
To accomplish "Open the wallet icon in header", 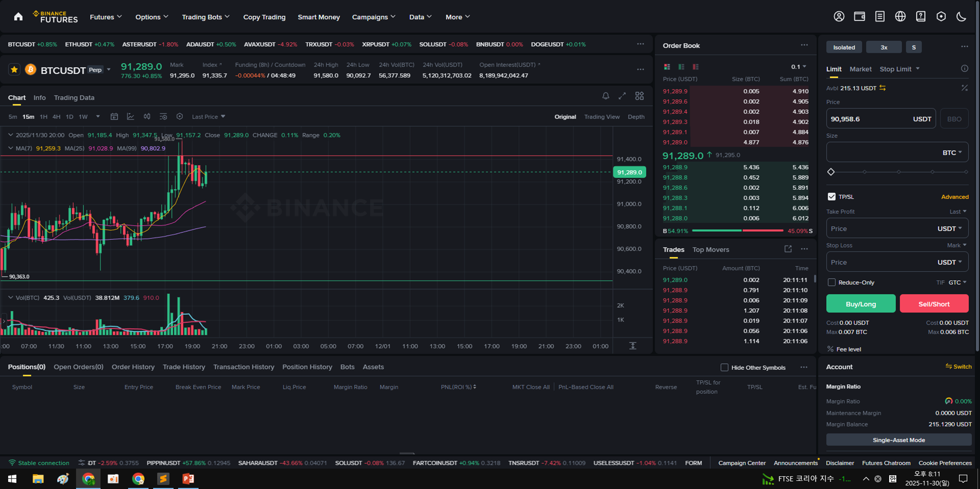I will coord(860,17).
